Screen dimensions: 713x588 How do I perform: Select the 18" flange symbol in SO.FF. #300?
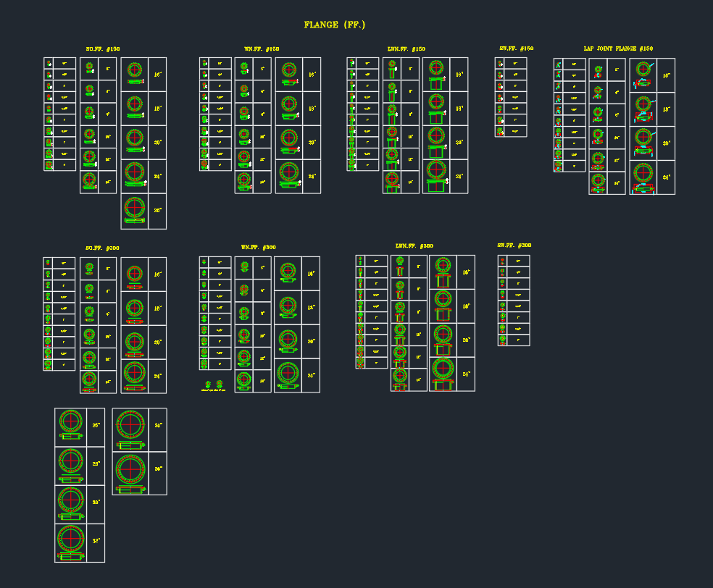click(x=134, y=309)
